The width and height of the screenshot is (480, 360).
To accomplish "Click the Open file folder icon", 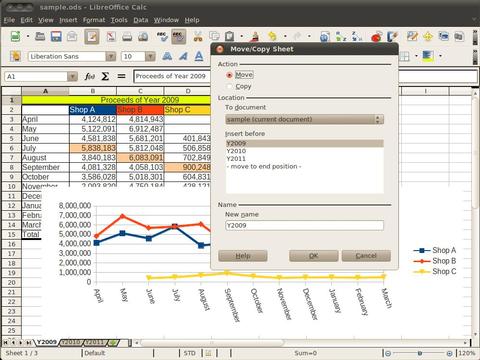I will click(x=40, y=36).
